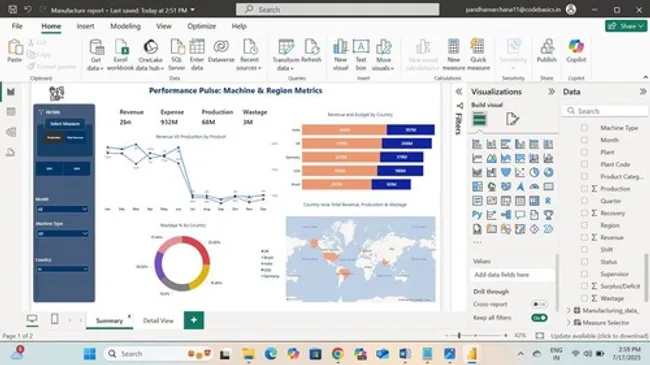Expand the Measure Selector table
The image size is (650, 365).
pyautogui.click(x=569, y=322)
